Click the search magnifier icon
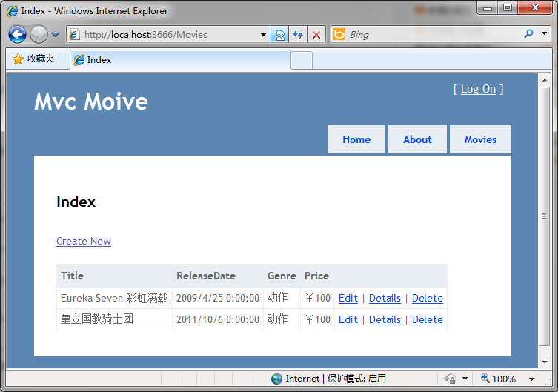The height and width of the screenshot is (392, 558). (529, 34)
